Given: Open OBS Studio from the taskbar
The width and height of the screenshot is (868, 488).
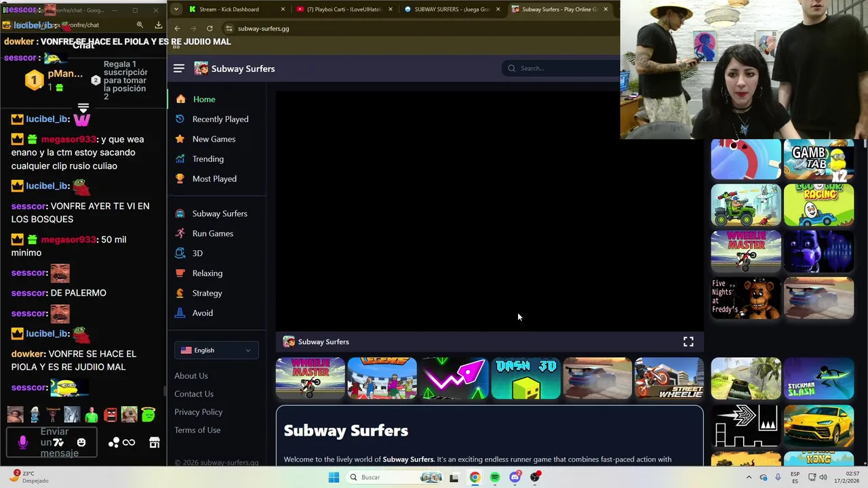Looking at the screenshot, I should pos(535,477).
